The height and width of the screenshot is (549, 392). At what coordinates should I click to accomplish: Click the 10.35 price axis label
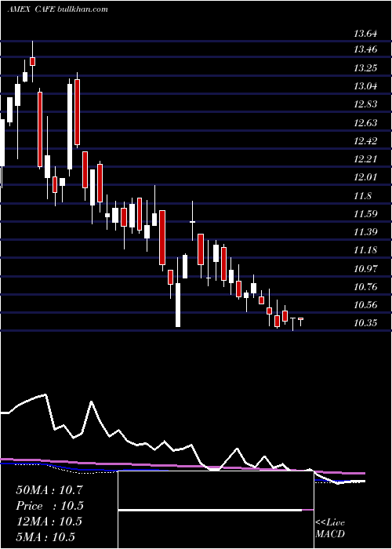[365, 323]
